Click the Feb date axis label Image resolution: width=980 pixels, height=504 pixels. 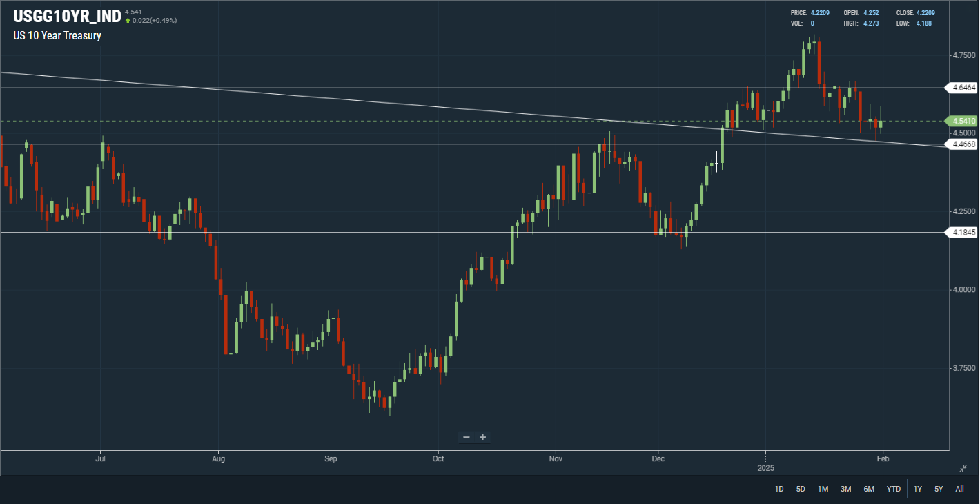point(881,458)
